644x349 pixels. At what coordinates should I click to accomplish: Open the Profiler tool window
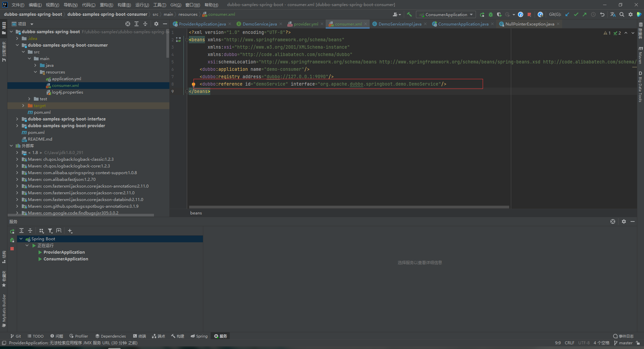[x=78, y=336]
